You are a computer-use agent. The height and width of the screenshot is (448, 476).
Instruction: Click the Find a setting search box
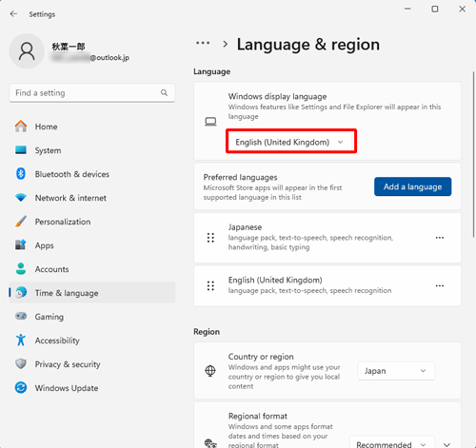pyautogui.click(x=92, y=92)
